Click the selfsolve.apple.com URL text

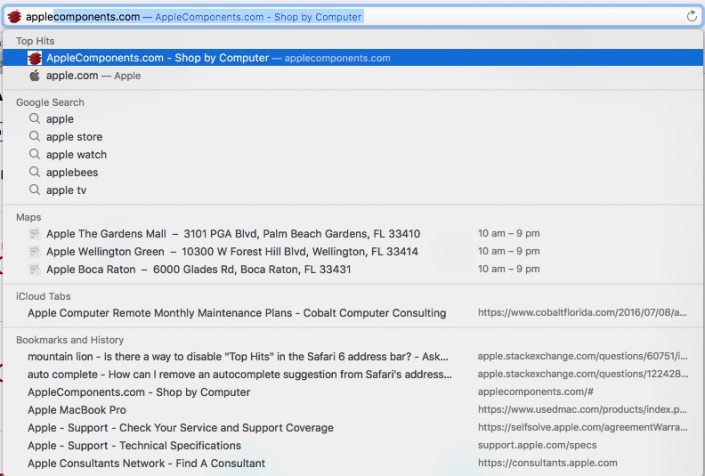[582, 427]
